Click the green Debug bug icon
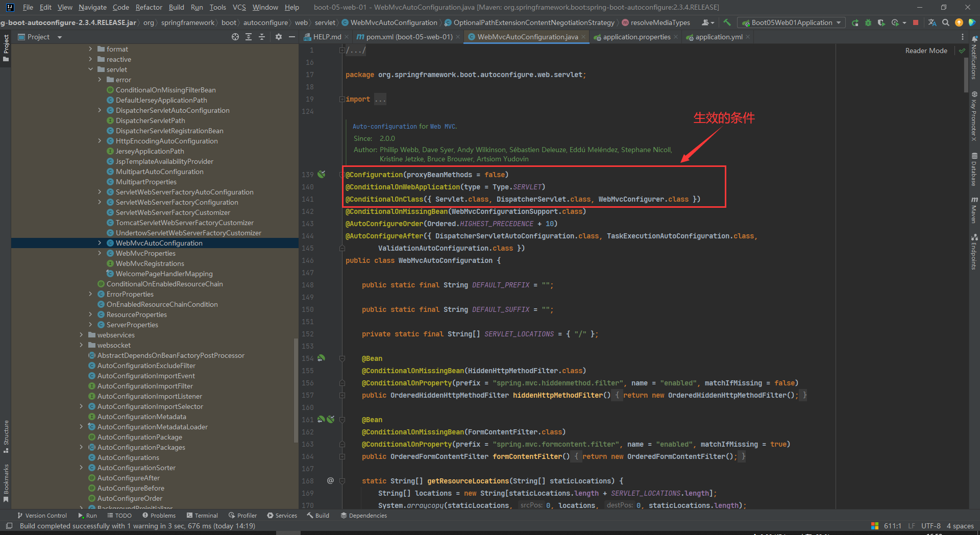The width and height of the screenshot is (980, 535). click(868, 22)
